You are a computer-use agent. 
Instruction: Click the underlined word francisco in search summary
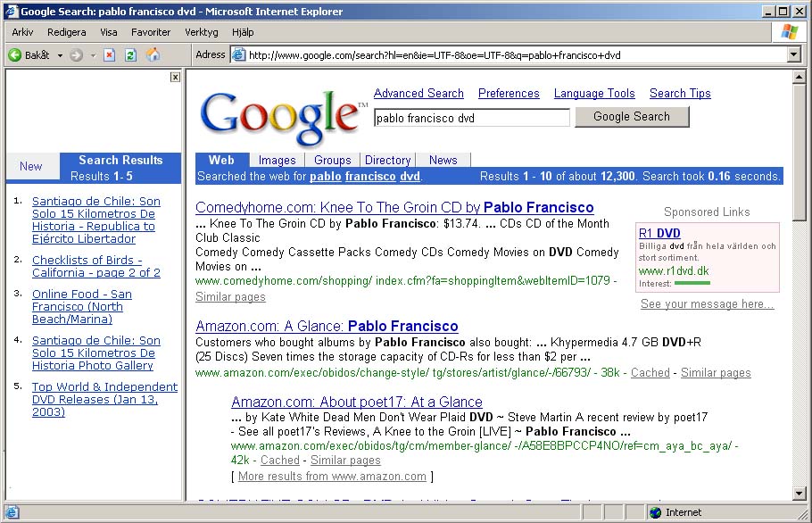tap(370, 177)
